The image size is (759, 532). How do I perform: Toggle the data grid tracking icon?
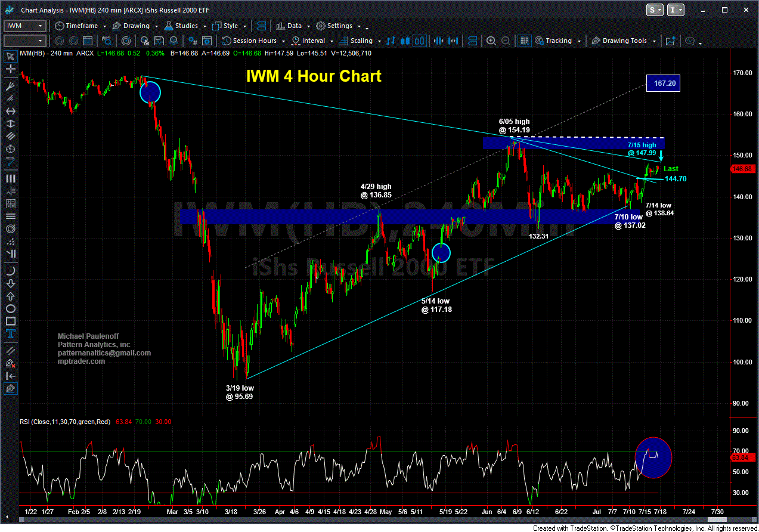pos(525,41)
